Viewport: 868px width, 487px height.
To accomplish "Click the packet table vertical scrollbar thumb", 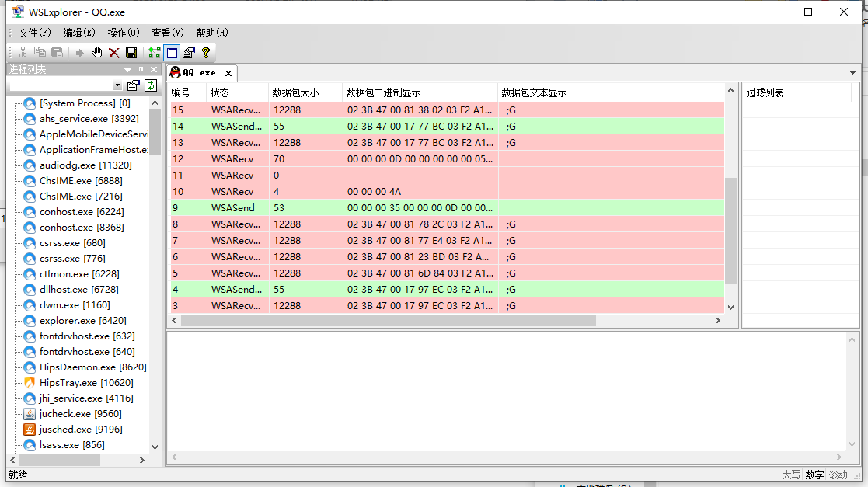I will click(x=730, y=231).
